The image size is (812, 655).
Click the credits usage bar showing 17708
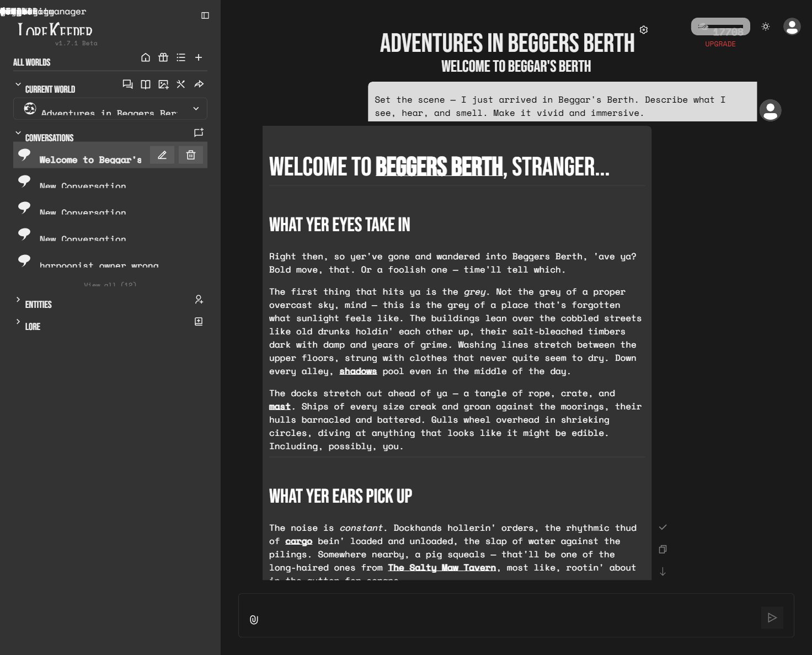click(720, 26)
